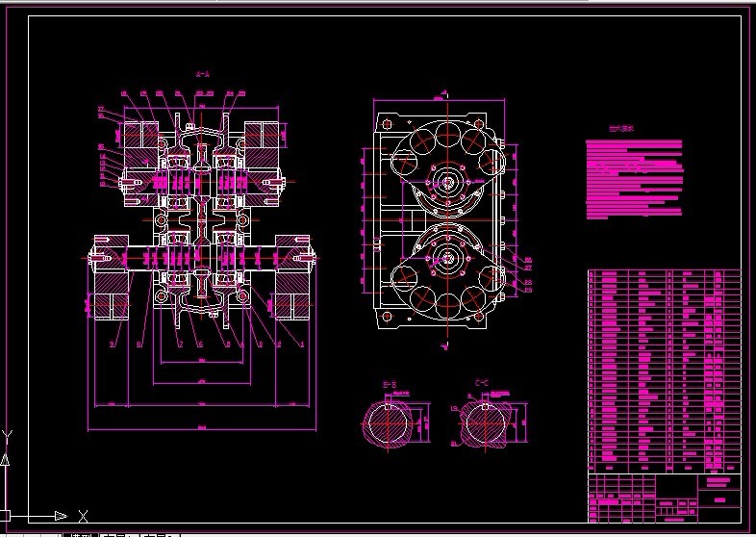This screenshot has height=537, width=756.
Task: Click the B-B section label
Action: click(390, 385)
